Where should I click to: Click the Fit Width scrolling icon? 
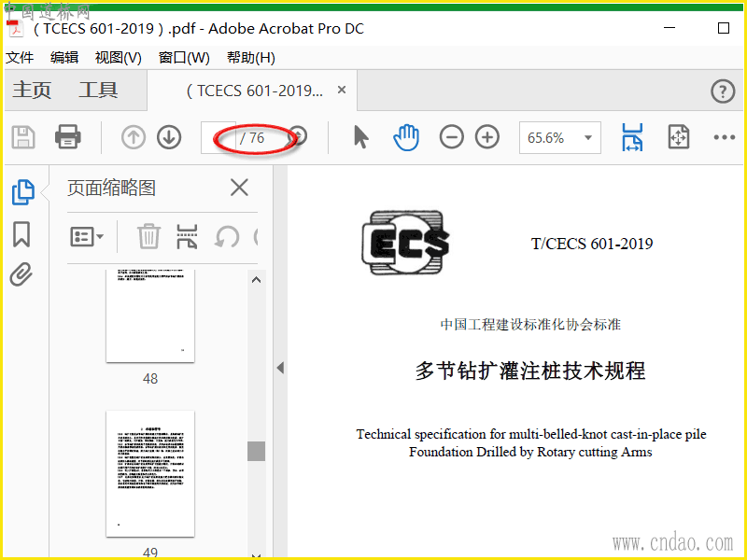[632, 137]
